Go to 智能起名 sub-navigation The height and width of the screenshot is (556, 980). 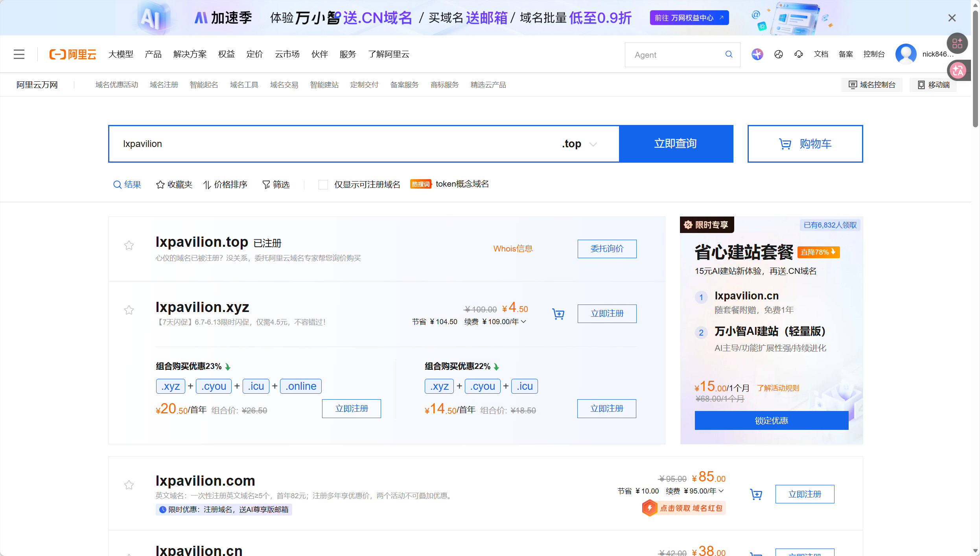pyautogui.click(x=204, y=85)
